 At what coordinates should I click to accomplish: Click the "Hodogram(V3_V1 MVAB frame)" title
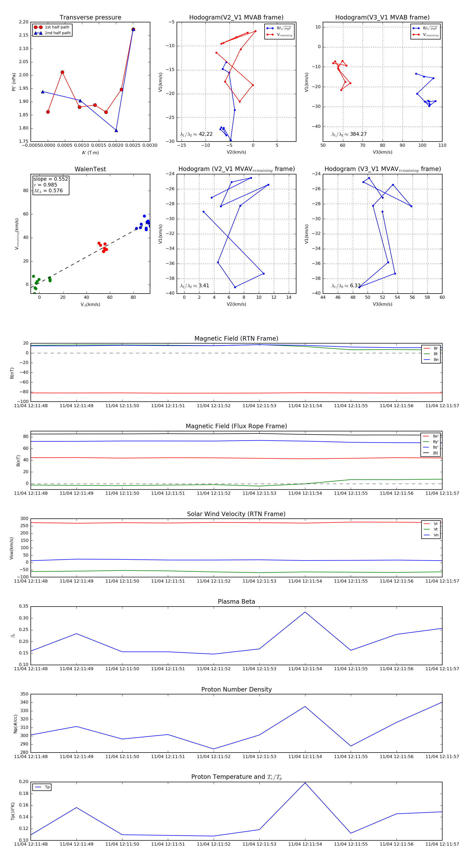click(382, 18)
